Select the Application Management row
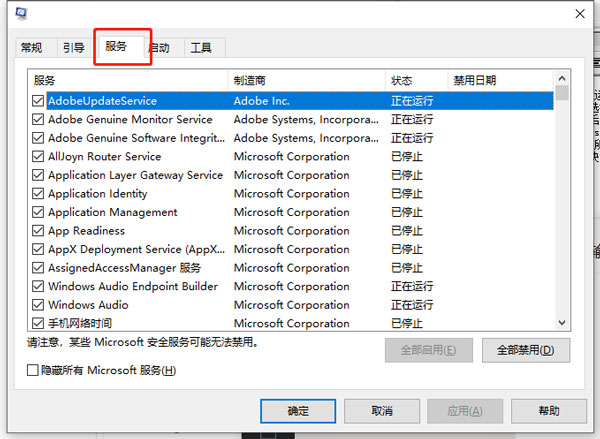The image size is (600, 439). (293, 212)
